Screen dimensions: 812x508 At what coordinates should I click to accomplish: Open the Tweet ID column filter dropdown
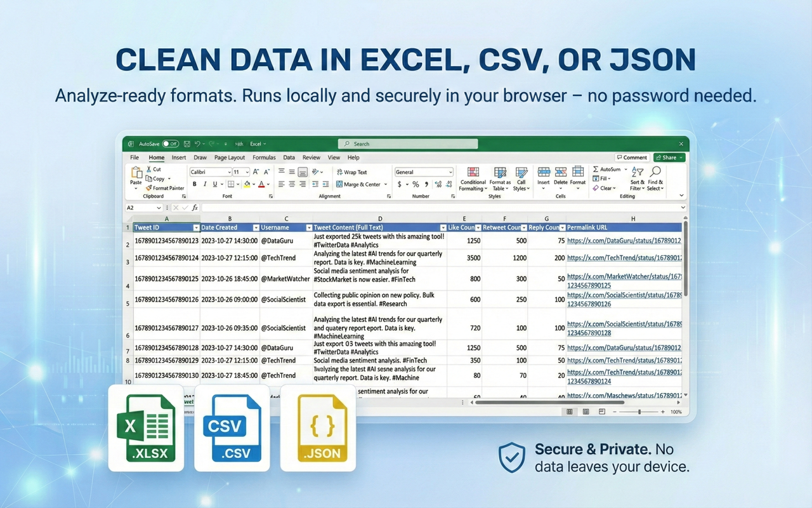pos(196,227)
